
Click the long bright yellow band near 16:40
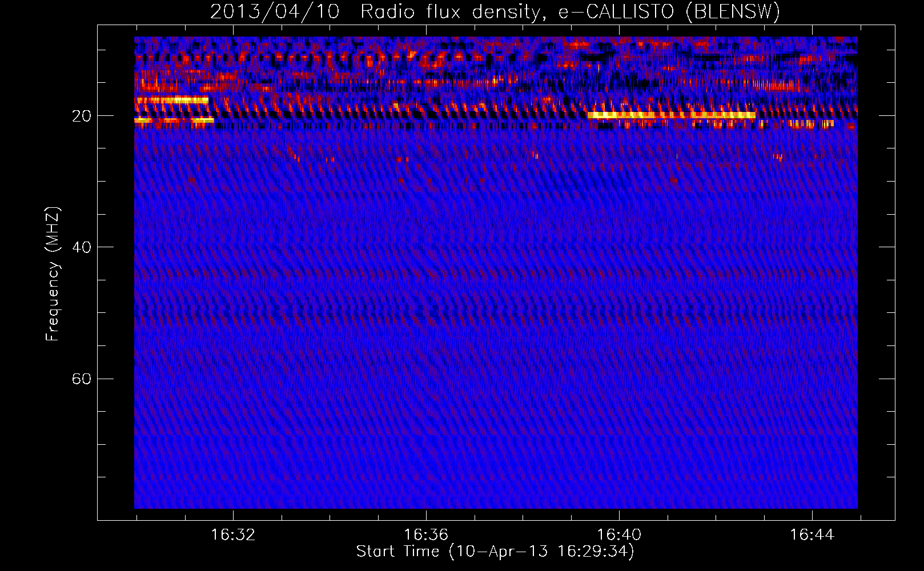coord(671,115)
